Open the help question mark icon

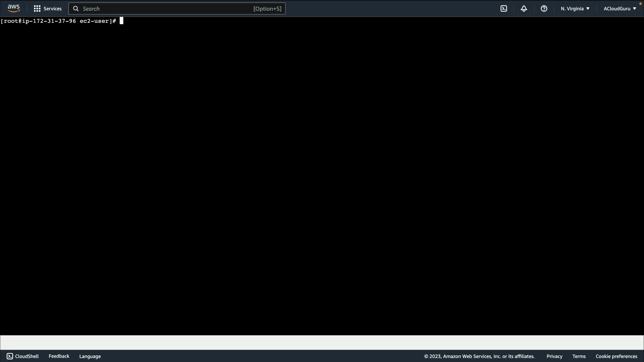544,9
